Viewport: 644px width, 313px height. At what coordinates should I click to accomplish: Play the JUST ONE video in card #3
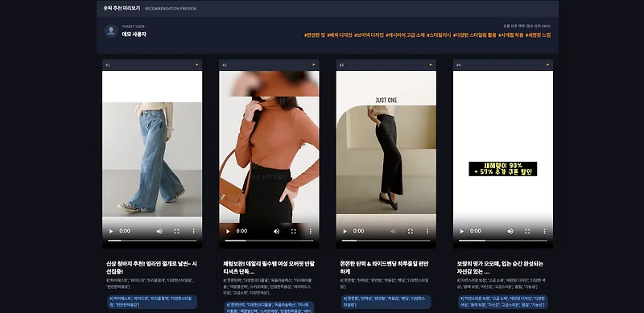click(345, 231)
